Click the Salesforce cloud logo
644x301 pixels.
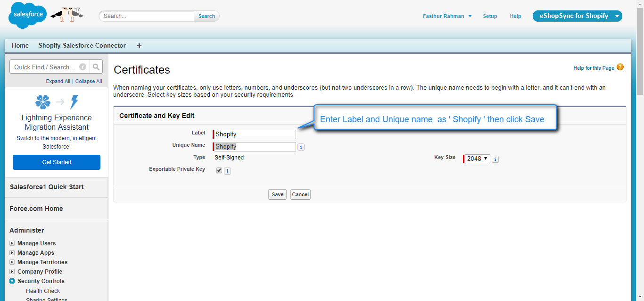(27, 15)
